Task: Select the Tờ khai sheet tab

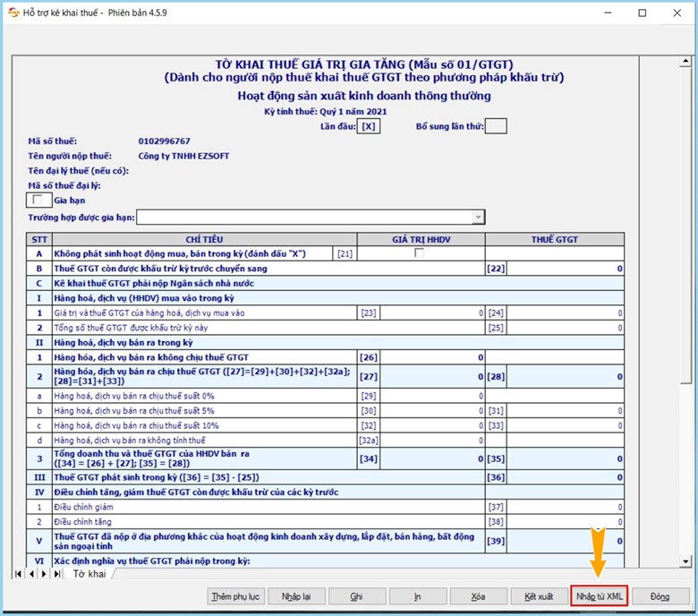Action: pos(89,573)
